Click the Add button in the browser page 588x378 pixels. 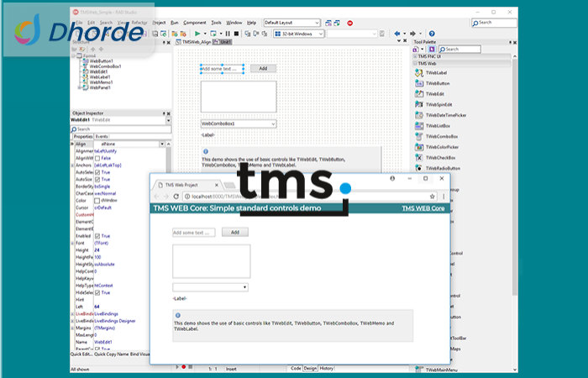235,232
